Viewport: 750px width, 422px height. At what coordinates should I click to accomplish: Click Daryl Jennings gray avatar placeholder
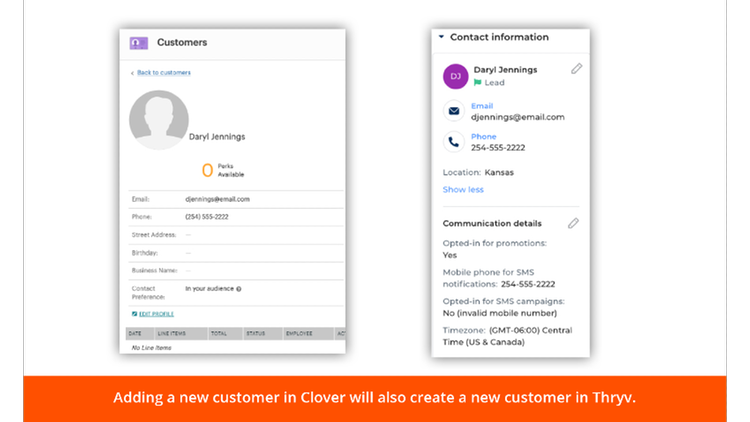point(159,120)
